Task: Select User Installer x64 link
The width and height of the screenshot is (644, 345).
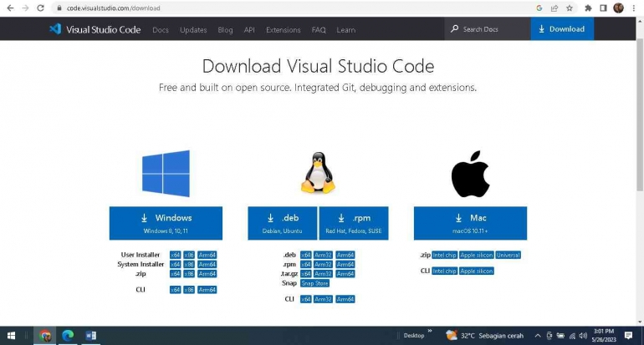Action: [176, 255]
